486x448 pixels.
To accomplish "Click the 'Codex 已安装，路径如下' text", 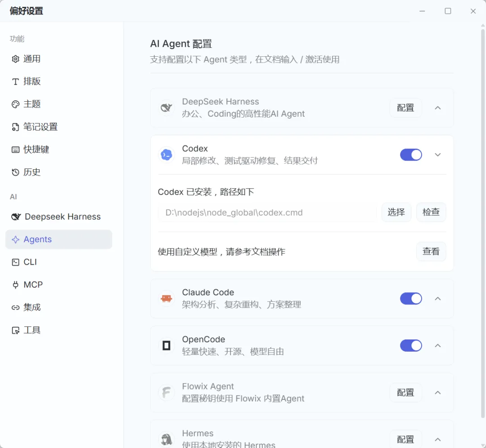I will click(206, 192).
